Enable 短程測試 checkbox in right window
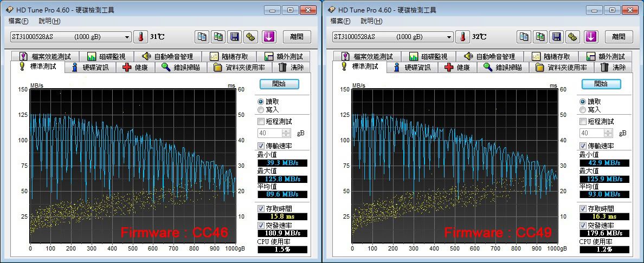This screenshot has height=263, width=644. click(583, 121)
